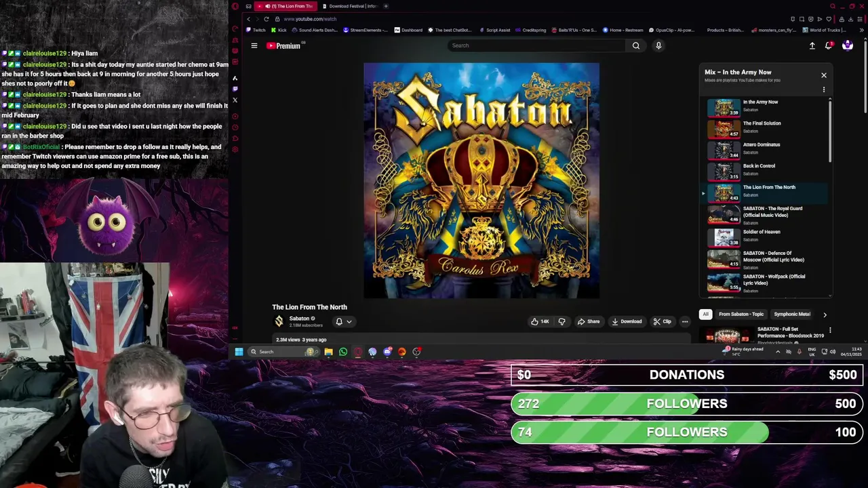Select the Symphonic Metal chip
The image size is (868, 488).
click(791, 314)
